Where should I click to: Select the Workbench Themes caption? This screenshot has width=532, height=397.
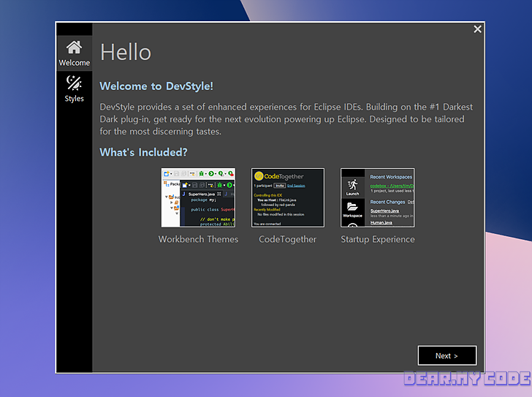coord(198,239)
